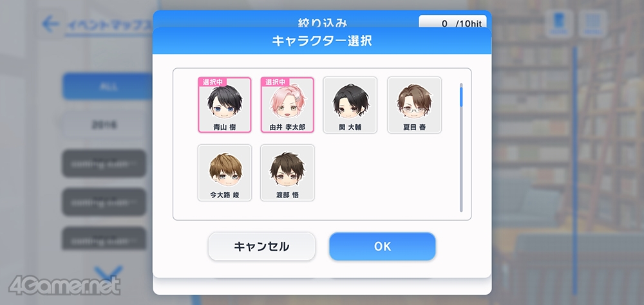Select the 渡部 悟 character portrait
Image resolution: width=644 pixels, height=305 pixels.
click(x=287, y=173)
